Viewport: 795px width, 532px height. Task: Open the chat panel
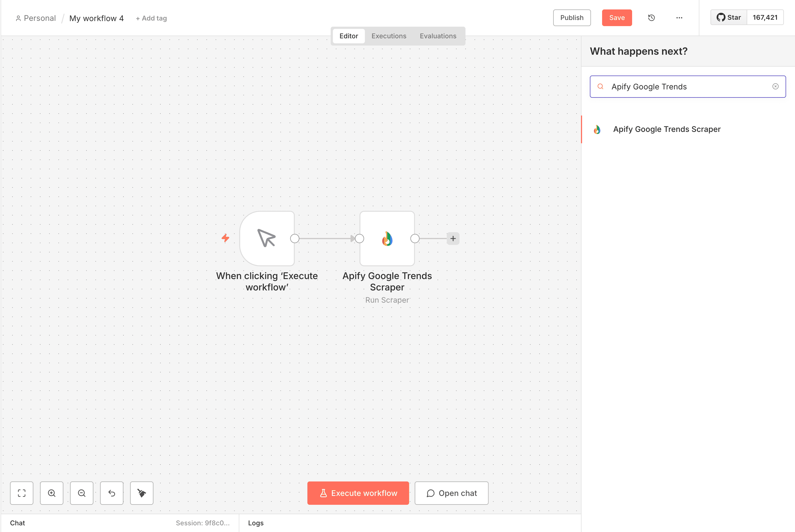pyautogui.click(x=452, y=493)
